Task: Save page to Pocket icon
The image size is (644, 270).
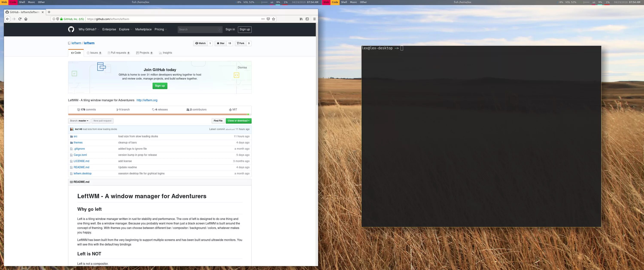Action: click(x=268, y=19)
